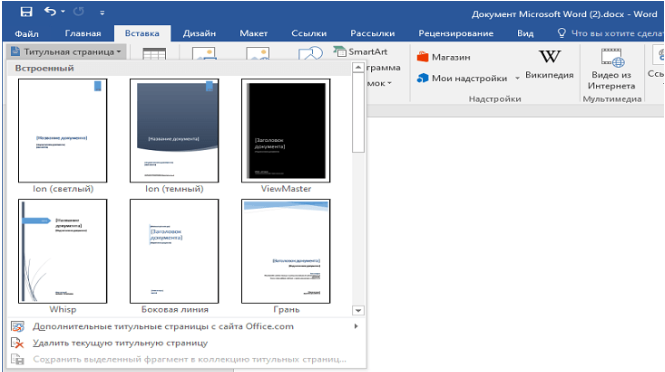Select the Ion (светлый) cover page thumbnail
This screenshot has height=372, width=665.
[63, 130]
